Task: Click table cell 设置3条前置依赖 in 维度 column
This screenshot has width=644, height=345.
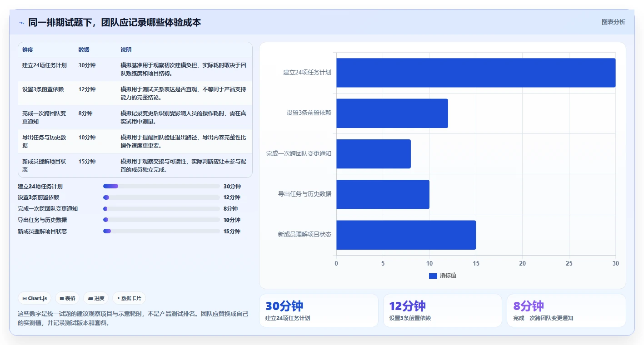Action: (43, 89)
